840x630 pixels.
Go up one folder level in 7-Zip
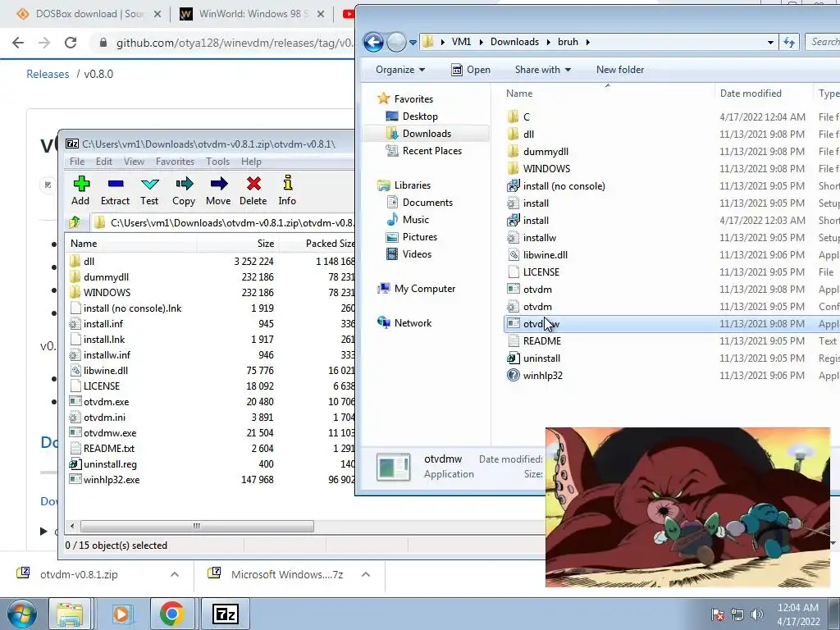tap(75, 222)
